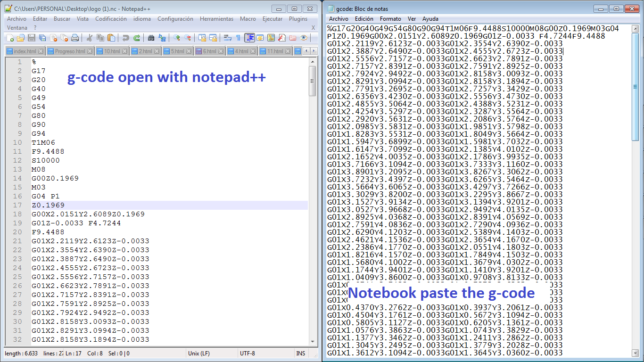Open the Ventana menu
644x362 pixels.
tap(17, 28)
